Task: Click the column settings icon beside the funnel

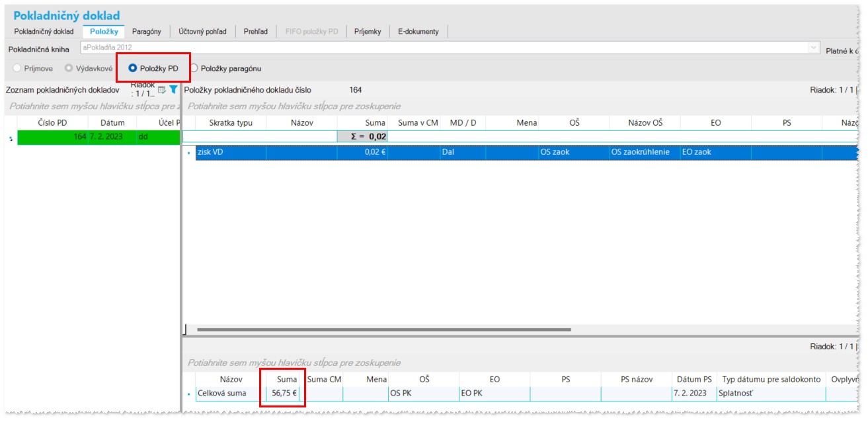Action: [161, 90]
